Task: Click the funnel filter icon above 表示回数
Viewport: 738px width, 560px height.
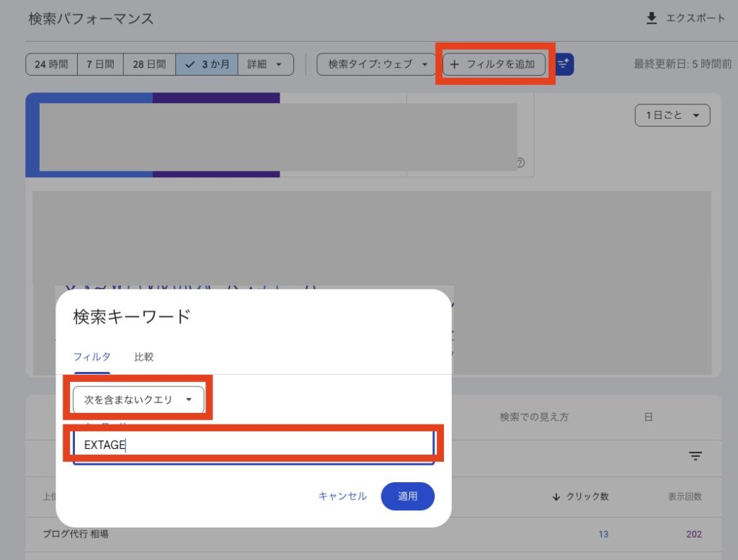Action: (x=695, y=456)
